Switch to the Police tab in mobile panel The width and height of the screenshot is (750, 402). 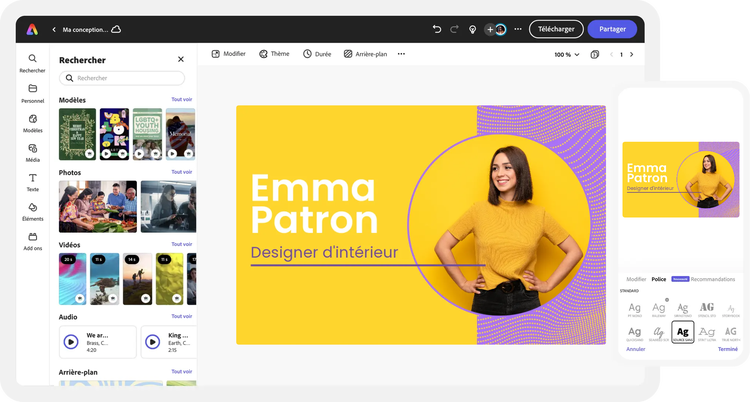coord(659,279)
